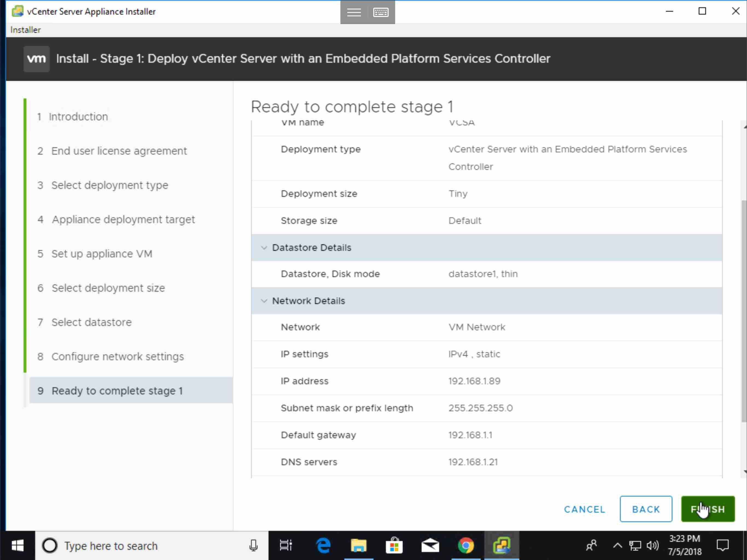Click vCenter installer taskbar icon
The image size is (747, 560).
502,546
